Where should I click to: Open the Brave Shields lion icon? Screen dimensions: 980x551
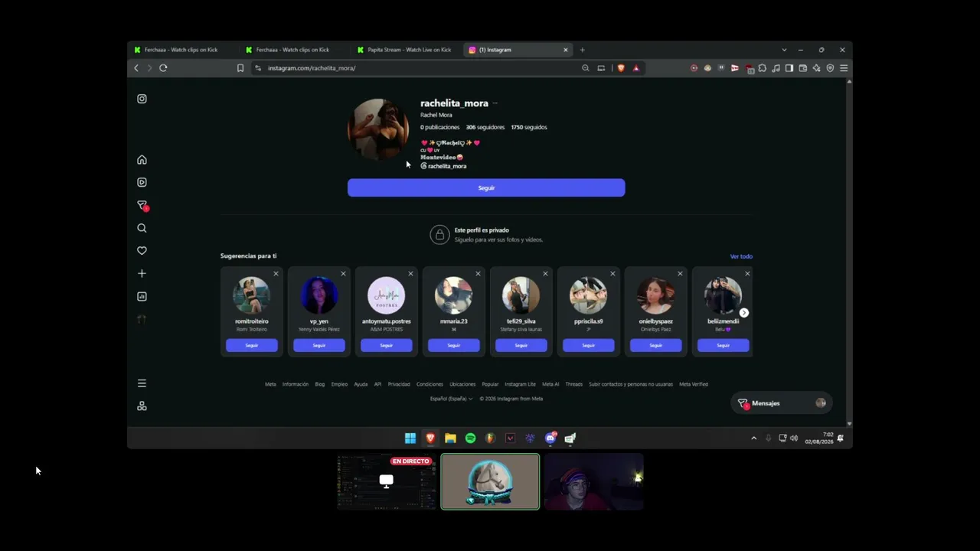(x=621, y=68)
